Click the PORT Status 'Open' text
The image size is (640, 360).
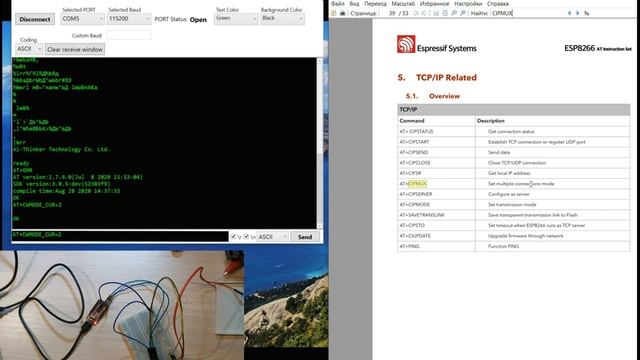click(198, 20)
